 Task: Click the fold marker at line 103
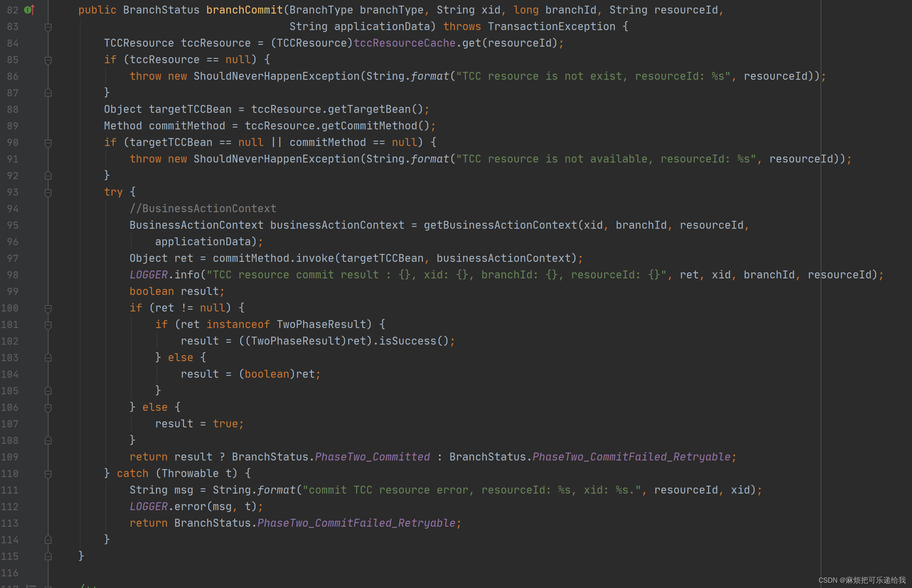pyautogui.click(x=48, y=358)
